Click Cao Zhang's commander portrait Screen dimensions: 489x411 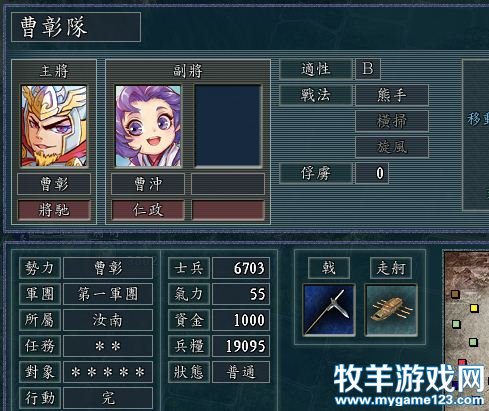click(x=54, y=126)
